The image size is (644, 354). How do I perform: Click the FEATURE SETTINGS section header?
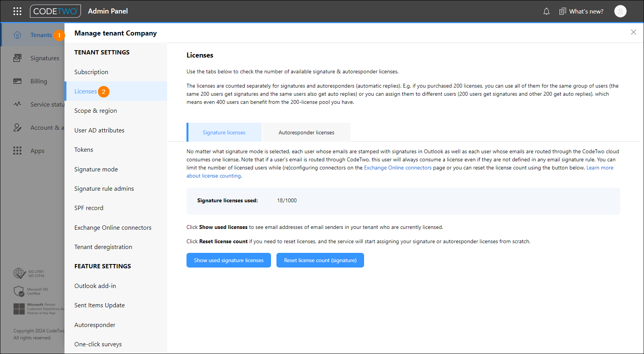[103, 266]
